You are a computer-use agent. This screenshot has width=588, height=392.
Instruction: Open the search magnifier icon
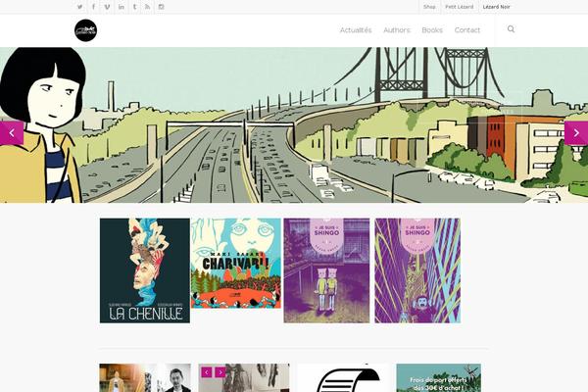[x=511, y=29]
